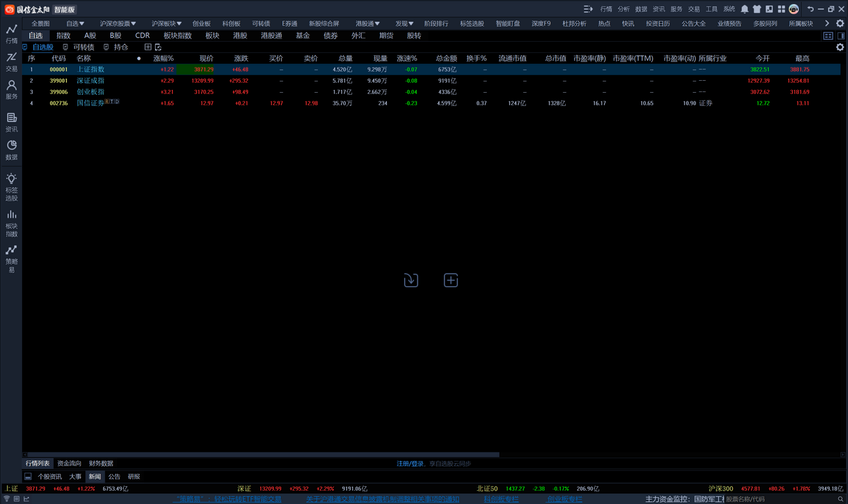Open the 行情 quotes sidebar icon
Screen dimensions: 848x504
11,34
